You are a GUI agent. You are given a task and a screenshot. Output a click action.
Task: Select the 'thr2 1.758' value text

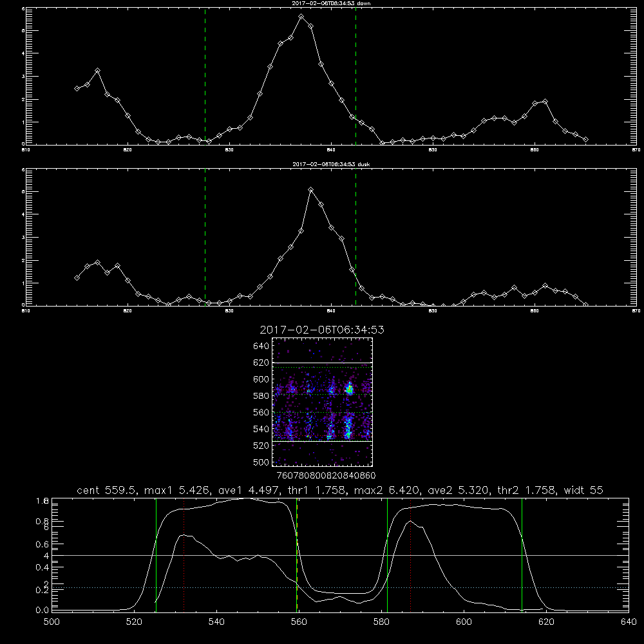pyautogui.click(x=527, y=490)
